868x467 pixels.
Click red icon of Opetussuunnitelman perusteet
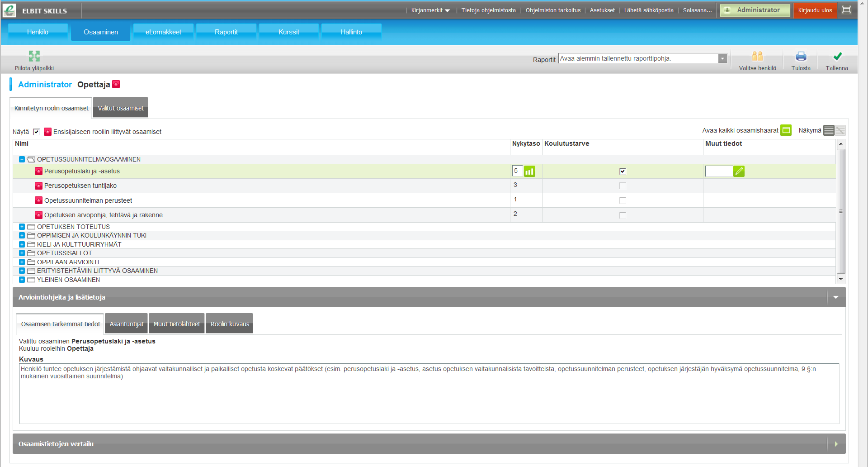[x=39, y=200]
